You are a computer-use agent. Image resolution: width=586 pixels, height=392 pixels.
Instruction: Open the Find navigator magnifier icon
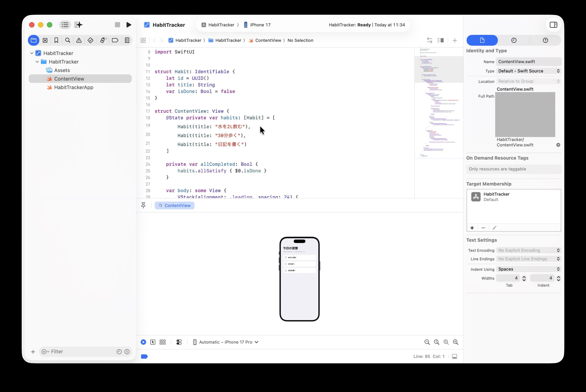tap(68, 40)
